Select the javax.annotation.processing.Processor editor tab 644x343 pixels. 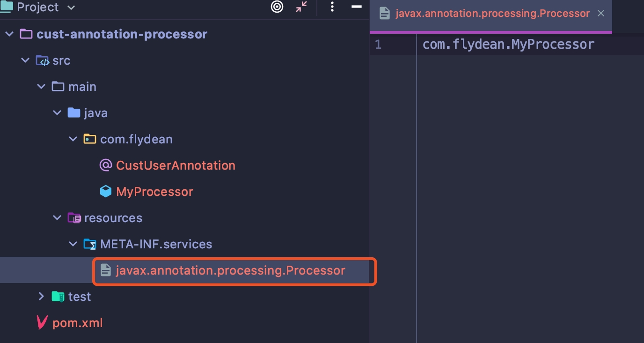tap(492, 14)
